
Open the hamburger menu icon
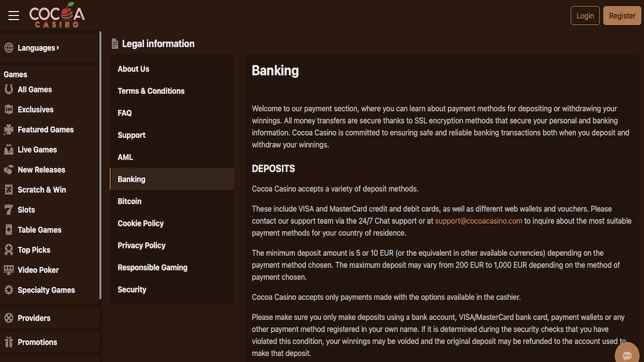14,16
